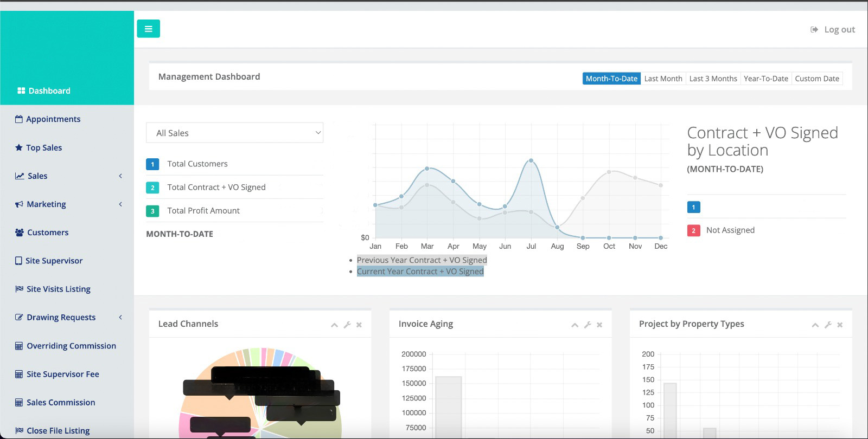Click the Total Contract + VO Signed row
Viewport: 868px width, 439px height.
point(234,187)
